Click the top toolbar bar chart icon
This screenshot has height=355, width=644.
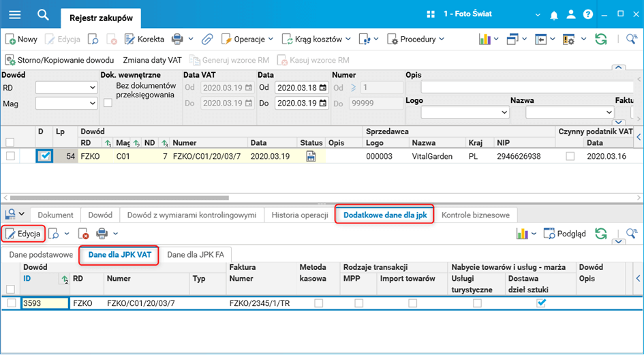coord(485,40)
